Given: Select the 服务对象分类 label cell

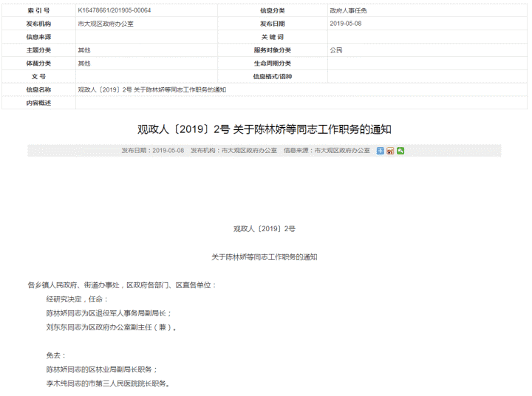Looking at the screenshot, I should click(273, 50).
